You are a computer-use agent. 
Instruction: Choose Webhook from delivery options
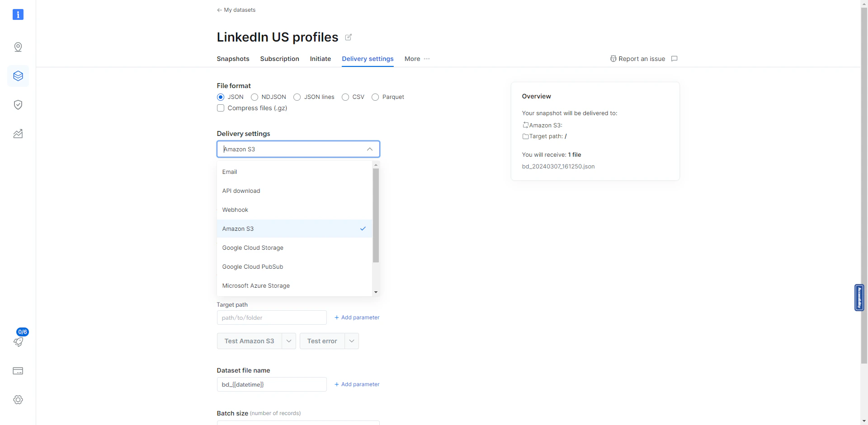coord(294,210)
